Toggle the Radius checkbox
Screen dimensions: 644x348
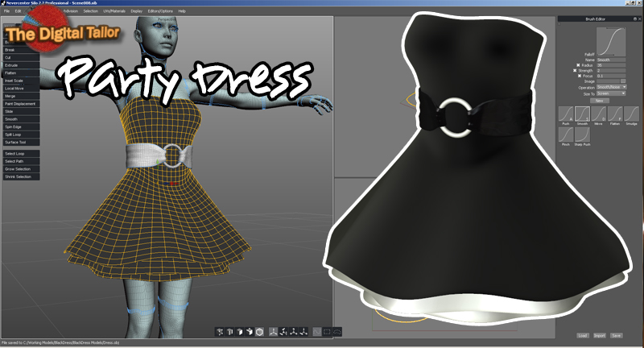(578, 65)
